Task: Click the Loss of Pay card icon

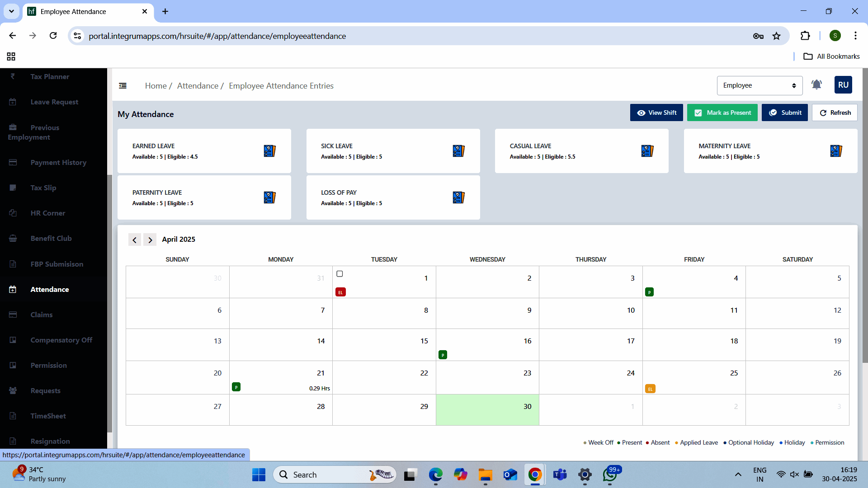Action: (x=458, y=197)
